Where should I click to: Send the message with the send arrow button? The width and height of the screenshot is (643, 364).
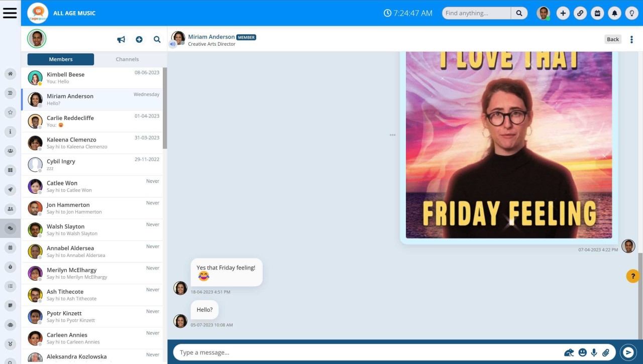pyautogui.click(x=628, y=352)
